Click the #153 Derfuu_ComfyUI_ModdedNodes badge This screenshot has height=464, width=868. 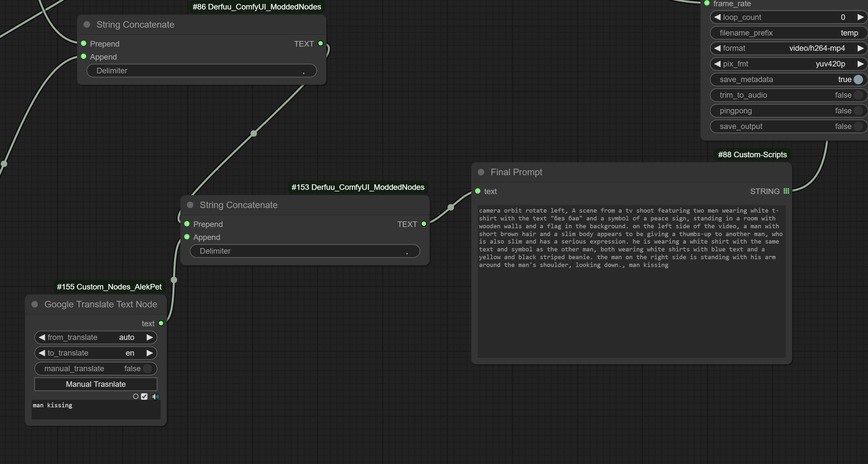click(357, 187)
